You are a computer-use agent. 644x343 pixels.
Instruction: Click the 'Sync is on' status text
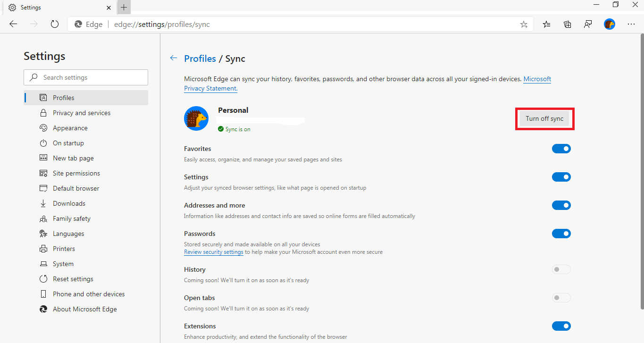coord(238,129)
